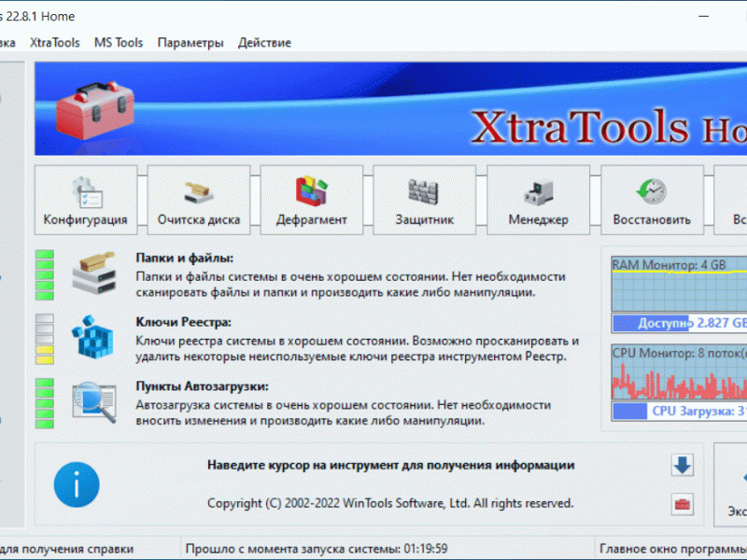Click the yellow Ключи Реестра status indicator
Image resolution: width=747 pixels, height=560 pixels.
point(44,339)
